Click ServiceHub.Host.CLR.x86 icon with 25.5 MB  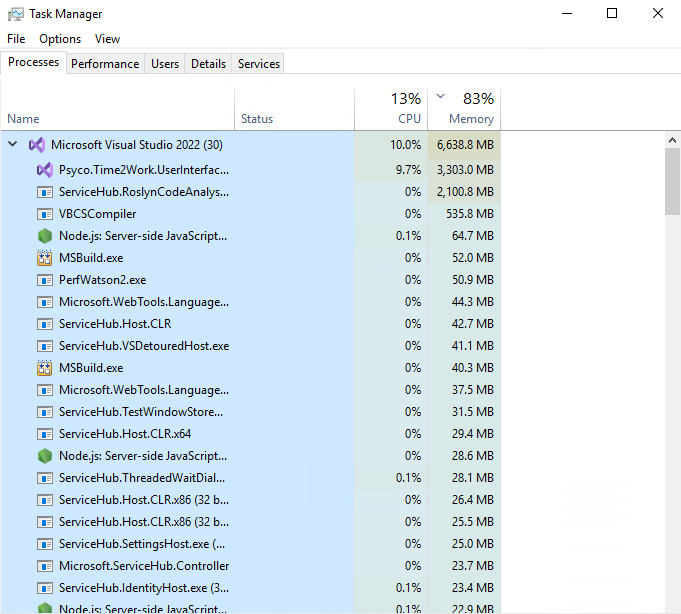tap(45, 522)
